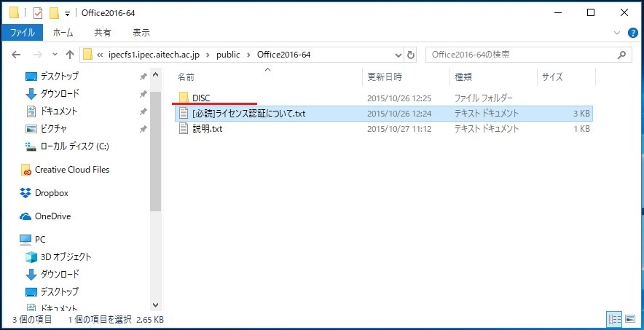Click the 2015/10/27 11:12 date cell
The width and height of the screenshot is (644, 330).
pyautogui.click(x=399, y=129)
